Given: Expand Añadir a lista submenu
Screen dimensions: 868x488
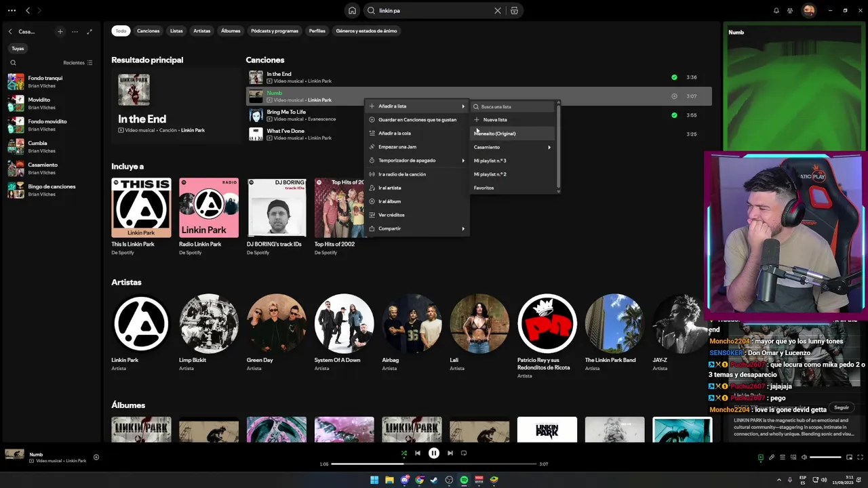Looking at the screenshot, I should pos(417,106).
